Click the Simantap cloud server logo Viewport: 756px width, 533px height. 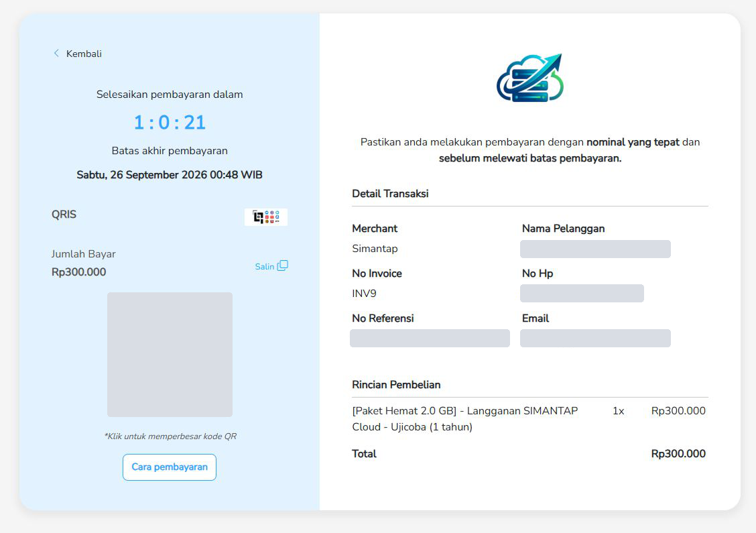tap(530, 78)
